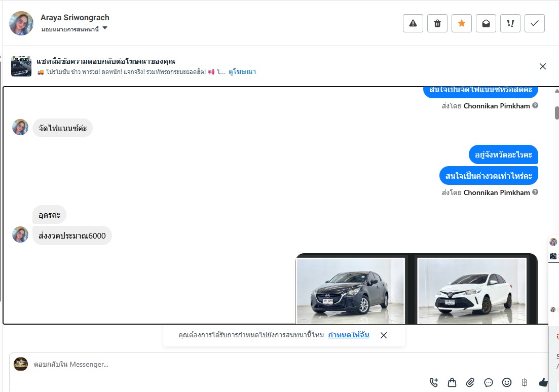Open saved replies speech bubble icon
This screenshot has width=559, height=392.
pos(489,382)
